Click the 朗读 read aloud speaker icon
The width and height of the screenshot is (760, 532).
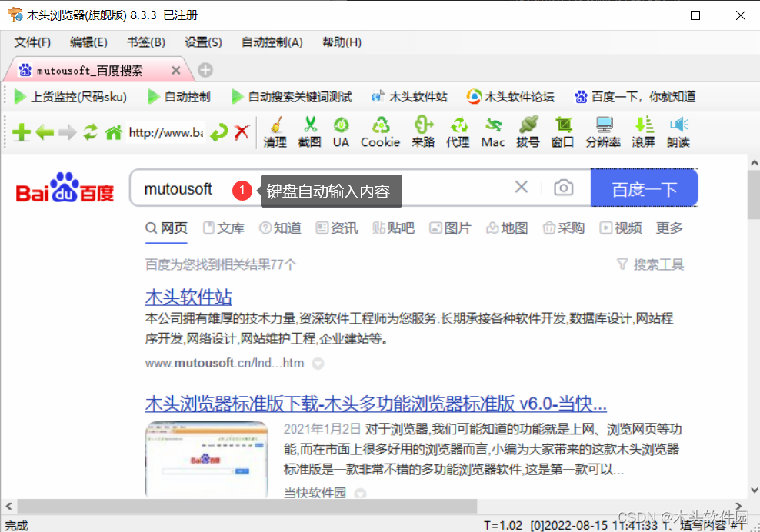pos(678,131)
